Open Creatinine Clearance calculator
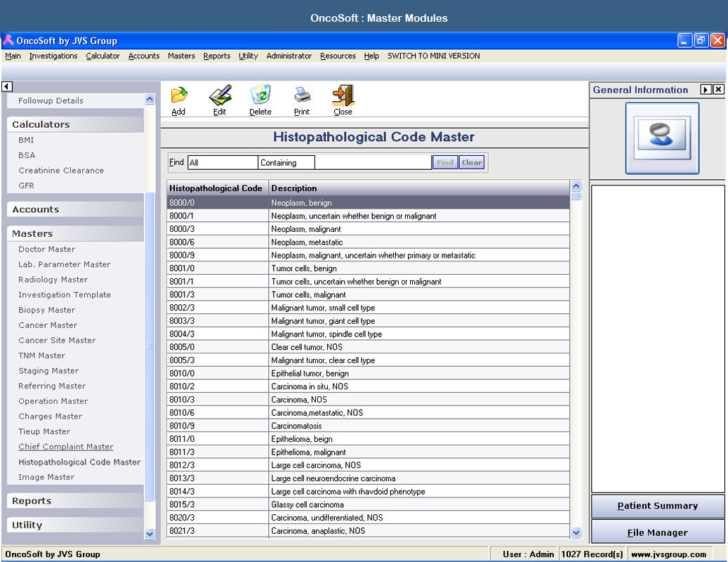Image resolution: width=728 pixels, height=562 pixels. pyautogui.click(x=61, y=171)
